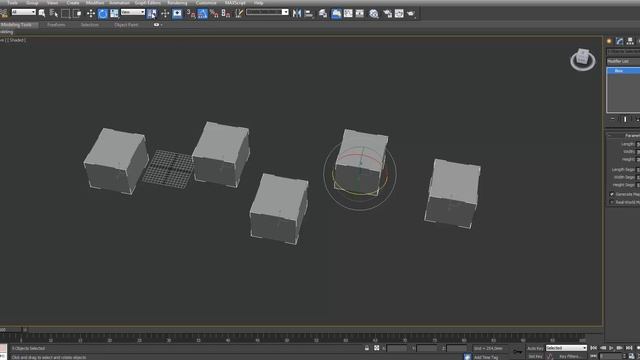Toggle the Angle Snap button
Viewport: 640px width, 360px height.
[x=202, y=13]
